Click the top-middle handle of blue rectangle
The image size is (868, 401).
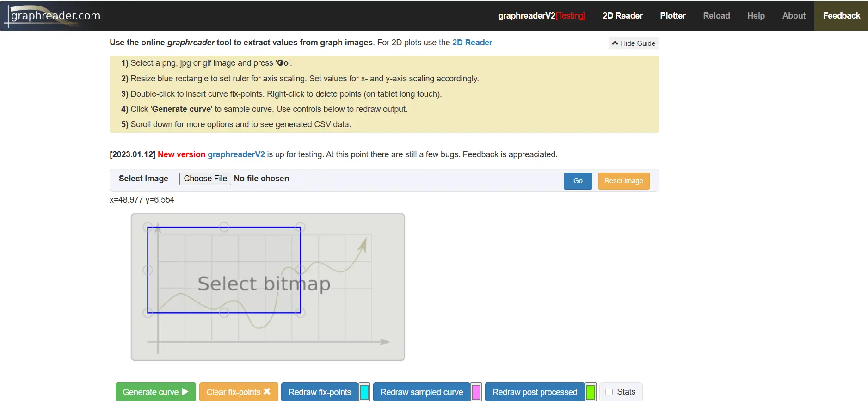[x=224, y=227]
